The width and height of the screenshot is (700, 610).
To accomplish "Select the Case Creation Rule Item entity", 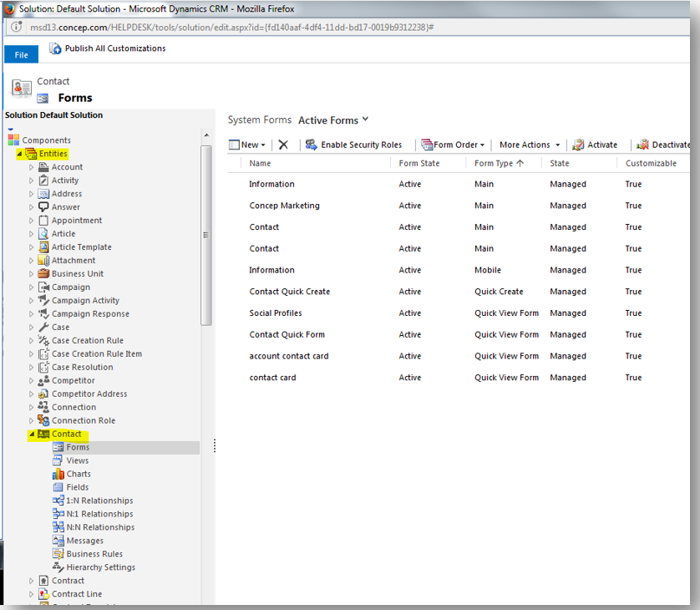I will tap(97, 353).
